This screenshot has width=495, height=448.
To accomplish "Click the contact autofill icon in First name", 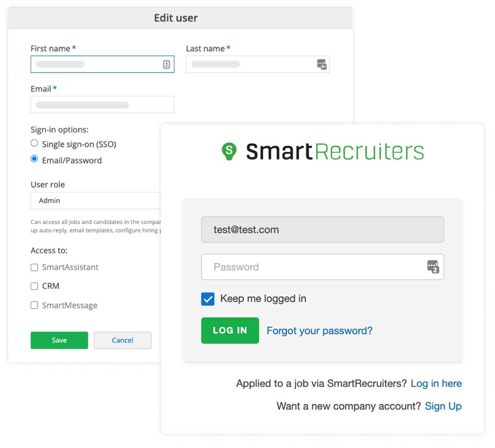I will [x=166, y=65].
